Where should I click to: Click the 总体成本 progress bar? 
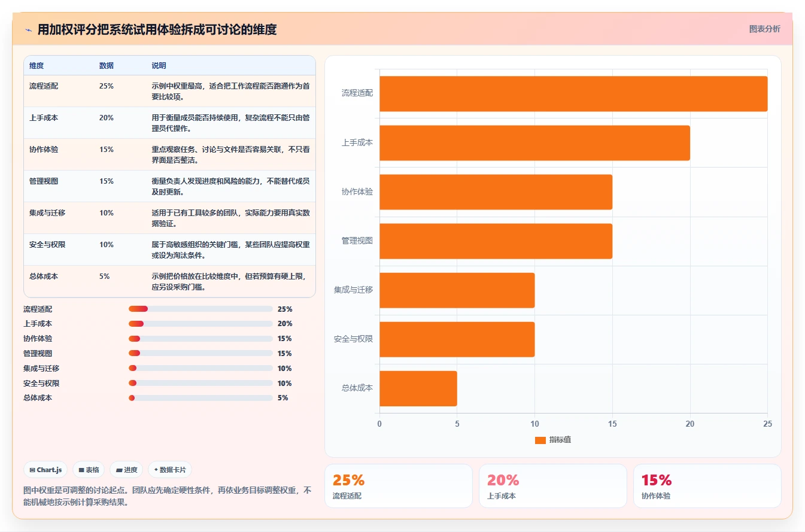201,398
